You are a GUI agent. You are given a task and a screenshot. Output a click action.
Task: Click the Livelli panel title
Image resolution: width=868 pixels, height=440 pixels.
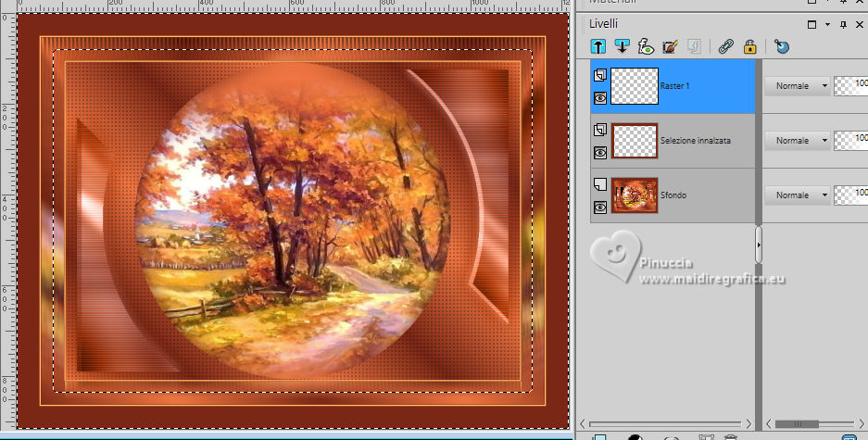pyautogui.click(x=603, y=24)
